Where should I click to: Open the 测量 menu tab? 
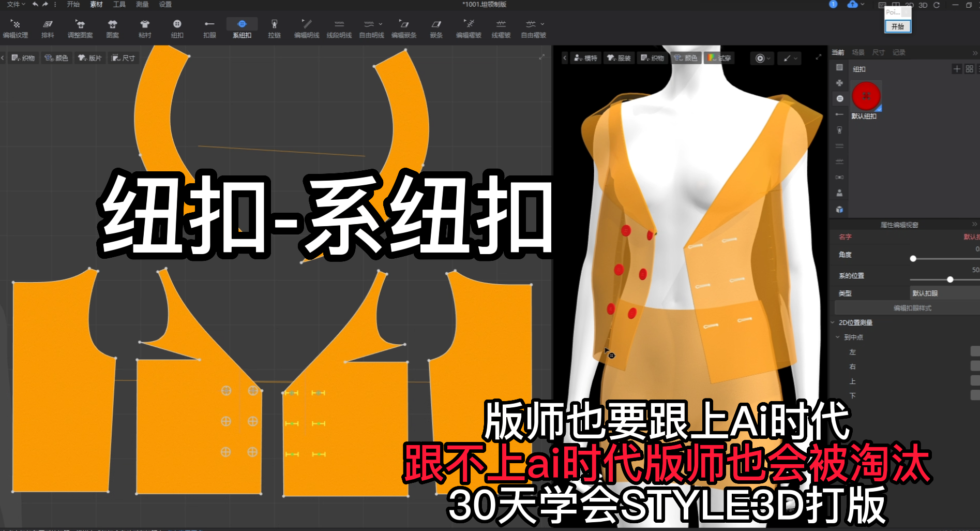(142, 4)
